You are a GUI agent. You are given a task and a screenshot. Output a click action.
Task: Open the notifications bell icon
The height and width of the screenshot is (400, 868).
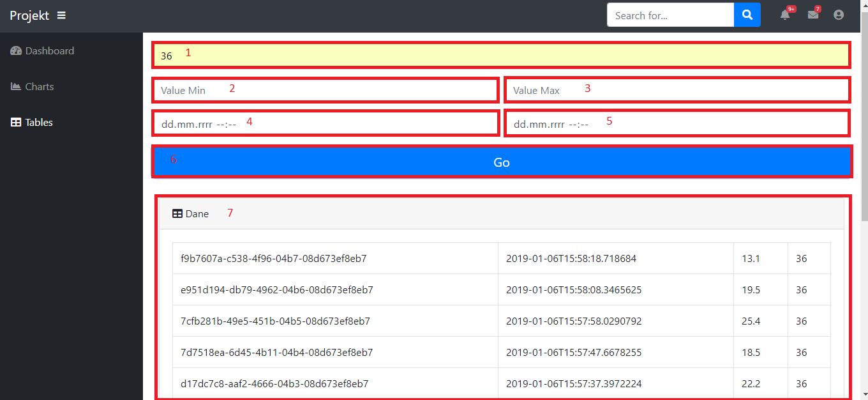pyautogui.click(x=785, y=15)
